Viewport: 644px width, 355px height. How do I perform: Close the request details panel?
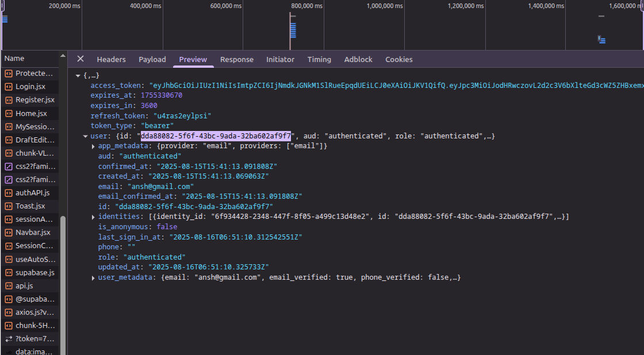click(x=80, y=59)
